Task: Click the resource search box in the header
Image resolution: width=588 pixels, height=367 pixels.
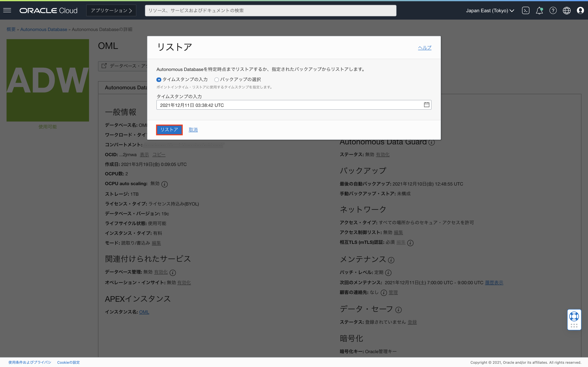Action: (271, 10)
